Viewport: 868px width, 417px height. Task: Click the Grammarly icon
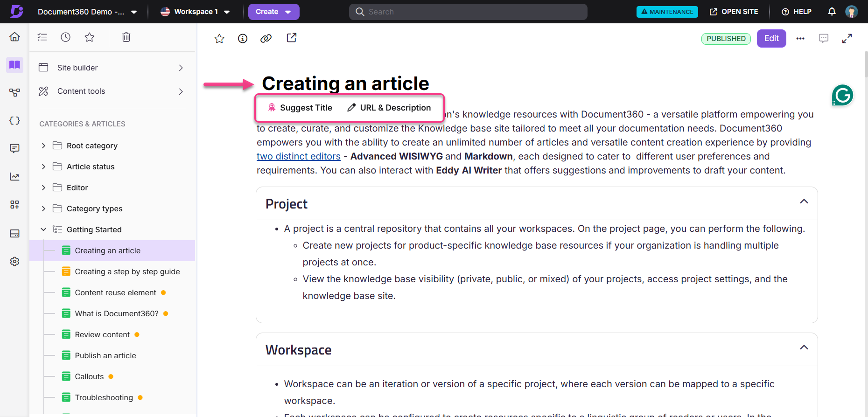842,95
